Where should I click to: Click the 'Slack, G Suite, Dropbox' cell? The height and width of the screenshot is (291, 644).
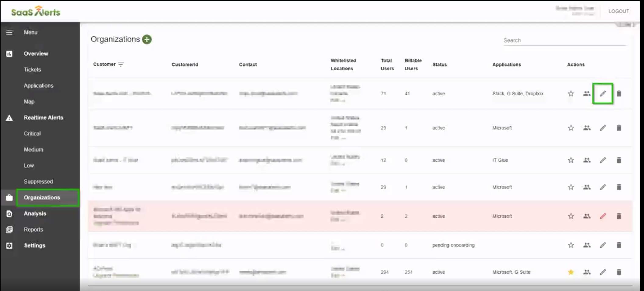[x=518, y=93]
